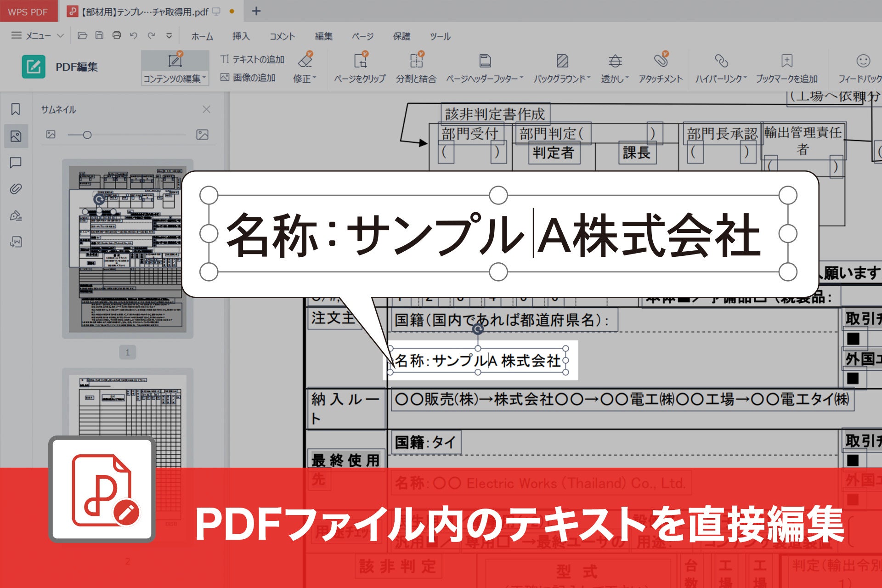
Task: Click the bookmark sidebar icon
Action: click(x=16, y=109)
